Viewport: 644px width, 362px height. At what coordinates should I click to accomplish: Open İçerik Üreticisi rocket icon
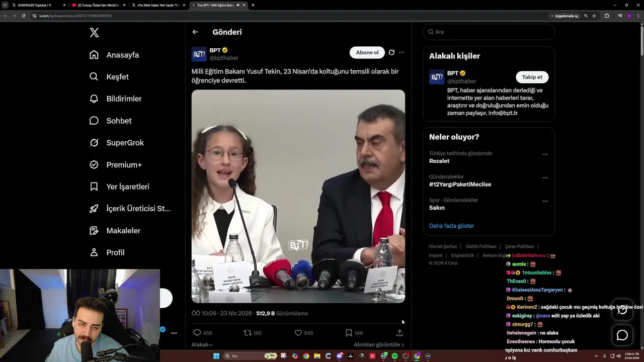coord(94,209)
